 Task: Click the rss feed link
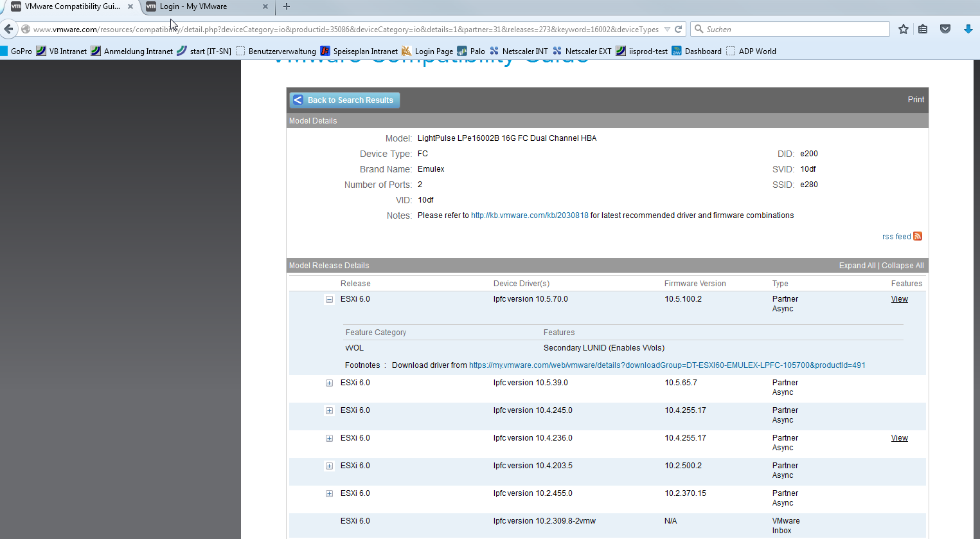point(896,237)
